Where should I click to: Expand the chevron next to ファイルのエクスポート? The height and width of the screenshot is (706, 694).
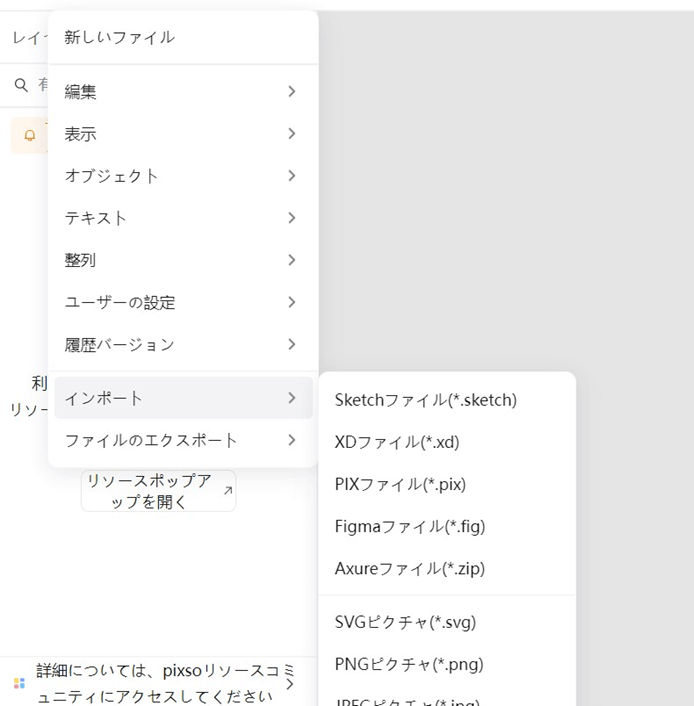[292, 440]
